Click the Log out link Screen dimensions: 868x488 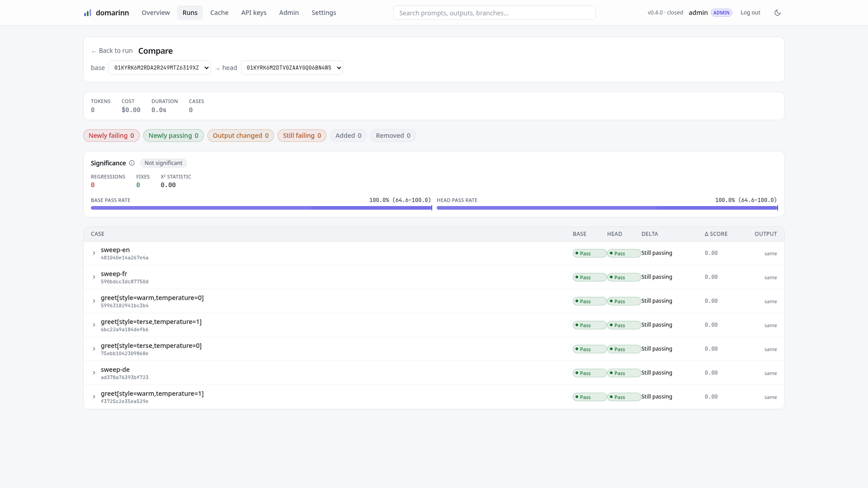coord(750,13)
